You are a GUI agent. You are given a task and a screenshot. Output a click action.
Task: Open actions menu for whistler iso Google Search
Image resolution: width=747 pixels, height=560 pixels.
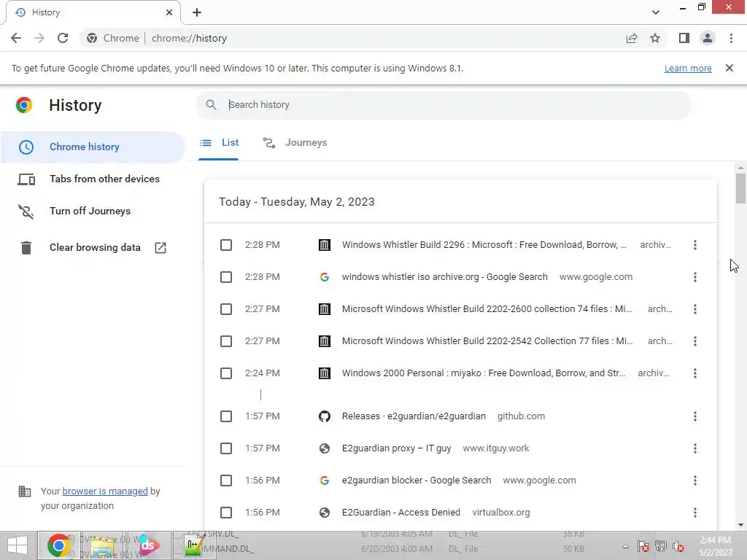(695, 277)
